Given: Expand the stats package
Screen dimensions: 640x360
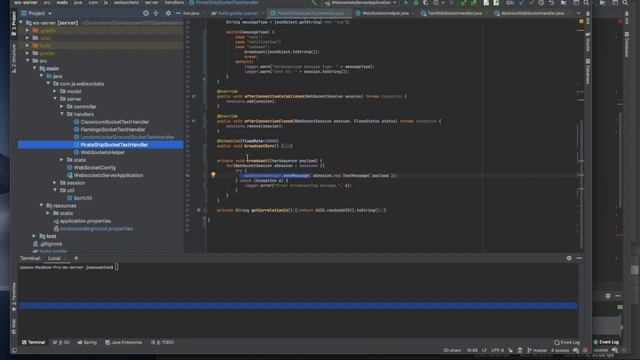Looking at the screenshot, I should tap(62, 160).
